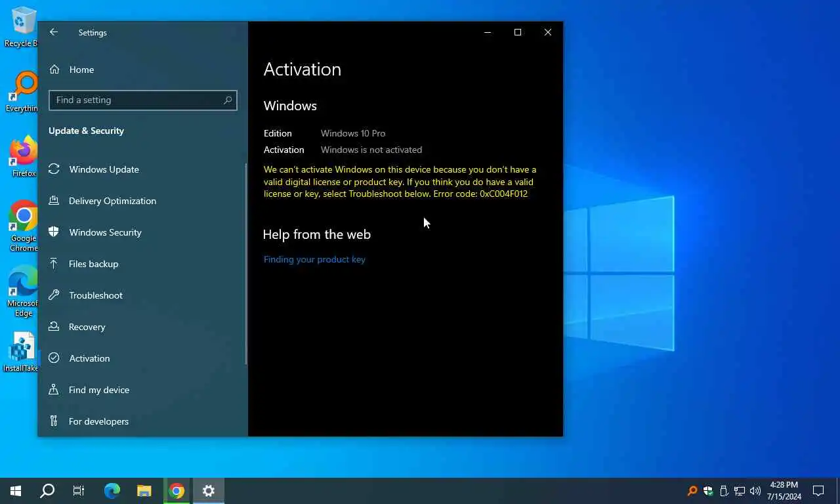Open the Recycle Bin desktop icon
The image size is (840, 504).
pyautogui.click(x=22, y=27)
